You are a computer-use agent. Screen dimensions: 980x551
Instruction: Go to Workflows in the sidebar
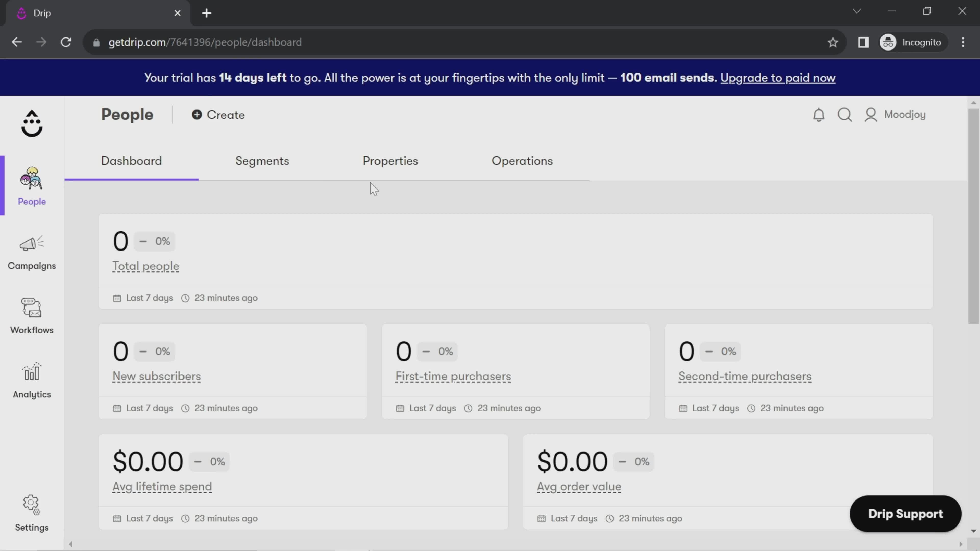click(32, 316)
